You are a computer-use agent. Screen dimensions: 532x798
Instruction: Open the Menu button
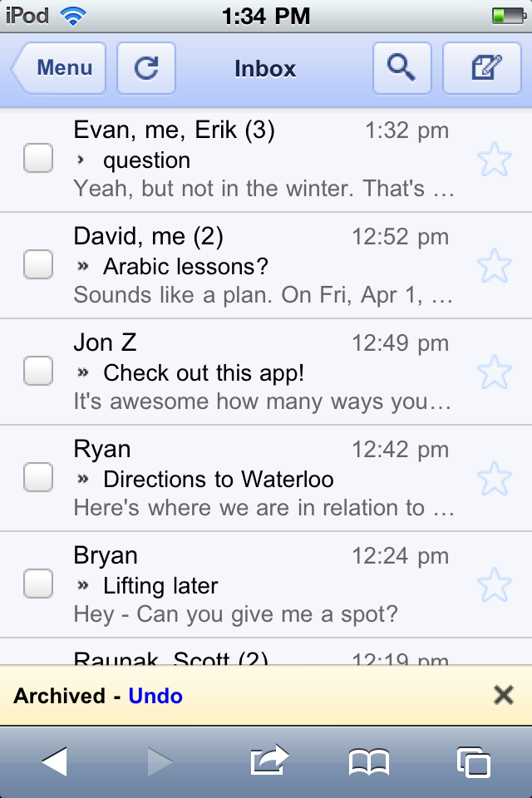[x=60, y=68]
